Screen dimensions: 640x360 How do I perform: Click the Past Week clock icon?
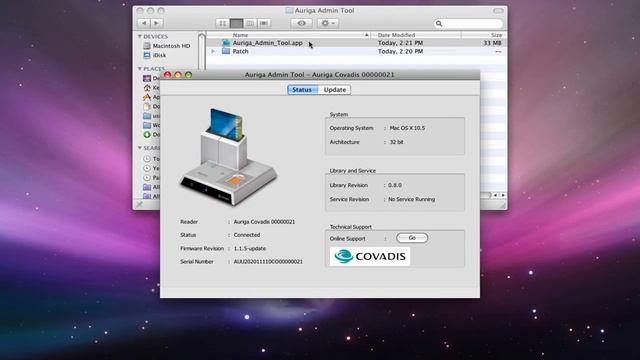(x=147, y=178)
